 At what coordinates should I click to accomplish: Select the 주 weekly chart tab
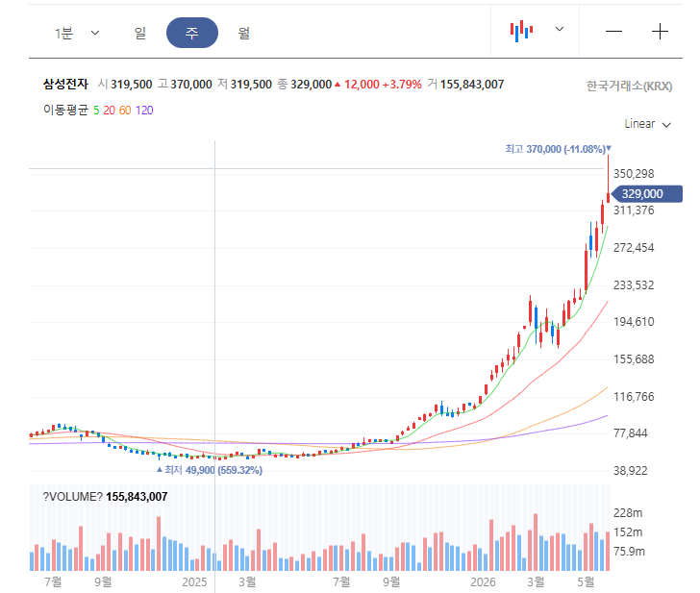pos(192,33)
